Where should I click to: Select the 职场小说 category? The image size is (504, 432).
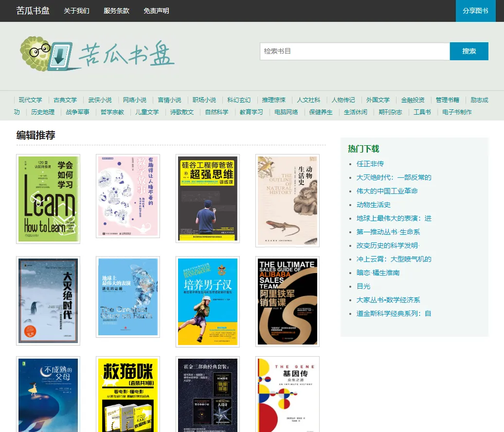(204, 100)
